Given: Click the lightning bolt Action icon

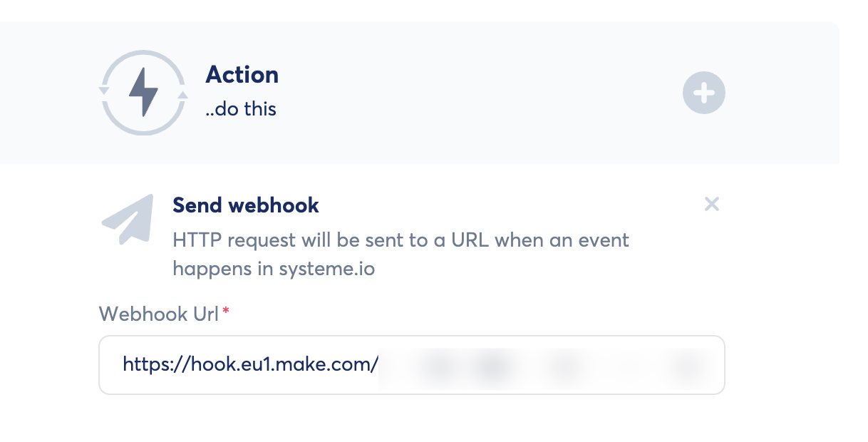Looking at the screenshot, I should point(143,93).
